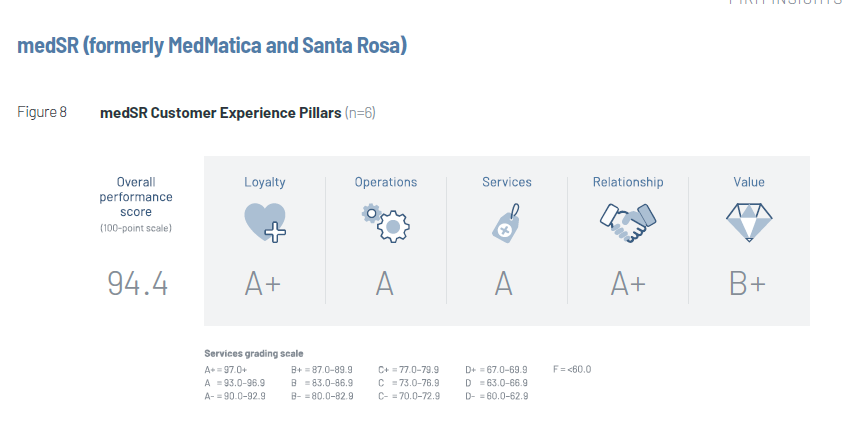Image resolution: width=861 pixels, height=433 pixels.
Task: Click the Services grading scale heading
Action: [x=254, y=354]
